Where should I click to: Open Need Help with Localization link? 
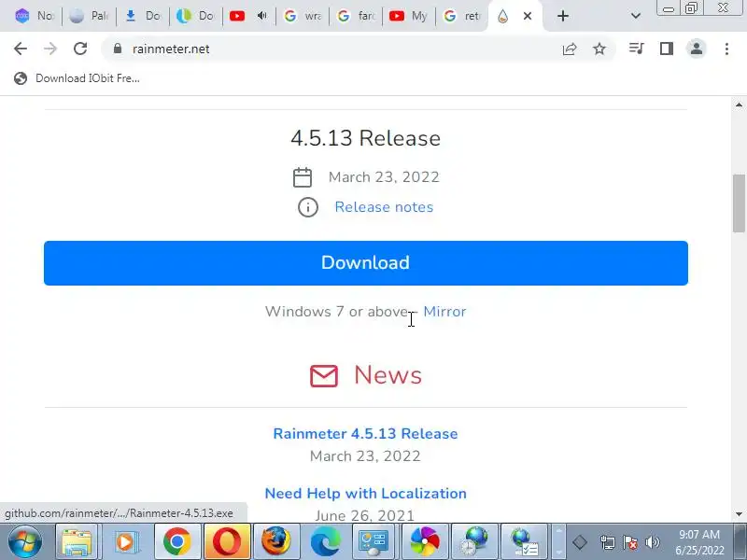pyautogui.click(x=365, y=494)
